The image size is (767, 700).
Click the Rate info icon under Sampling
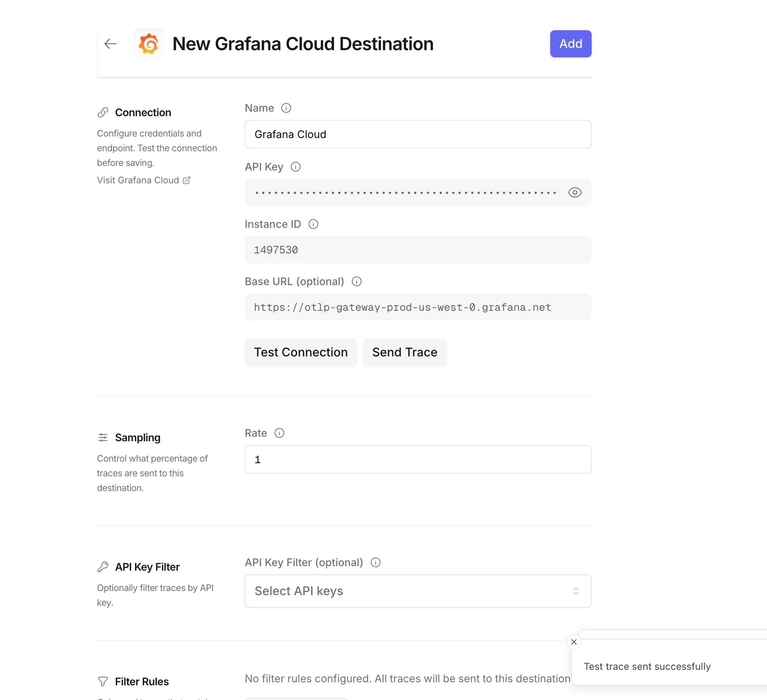click(x=280, y=433)
